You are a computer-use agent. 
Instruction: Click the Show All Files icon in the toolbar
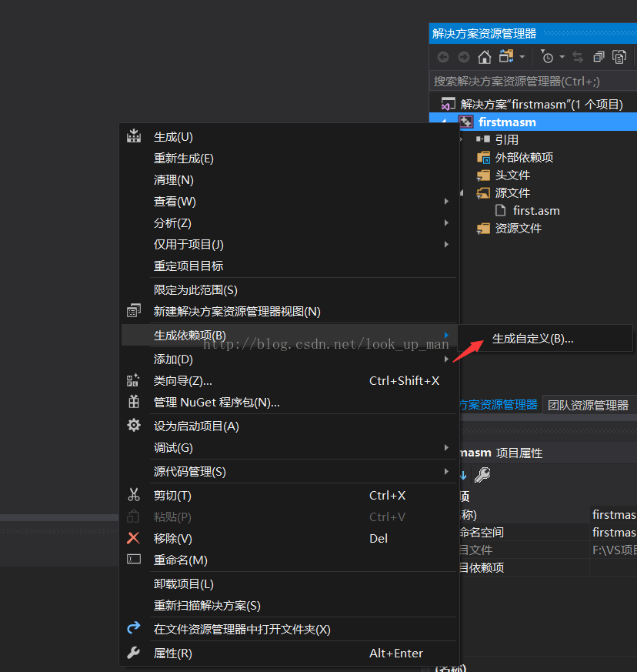coord(619,56)
